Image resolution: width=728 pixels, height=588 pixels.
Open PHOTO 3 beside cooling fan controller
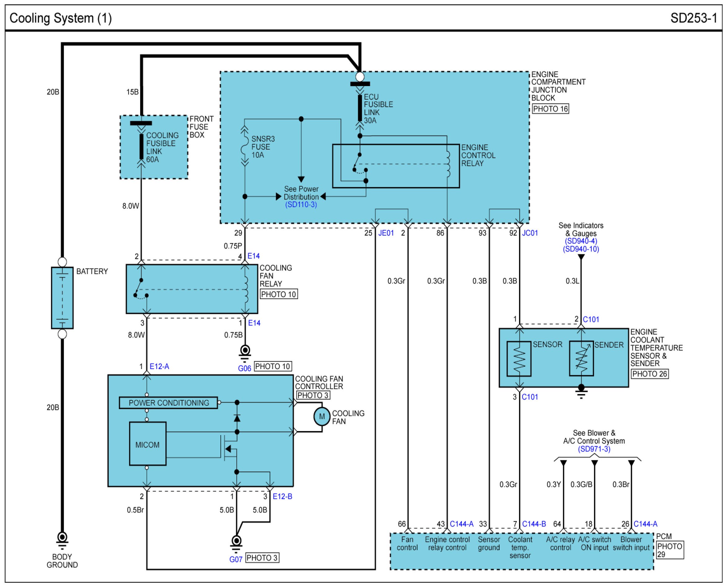click(313, 395)
